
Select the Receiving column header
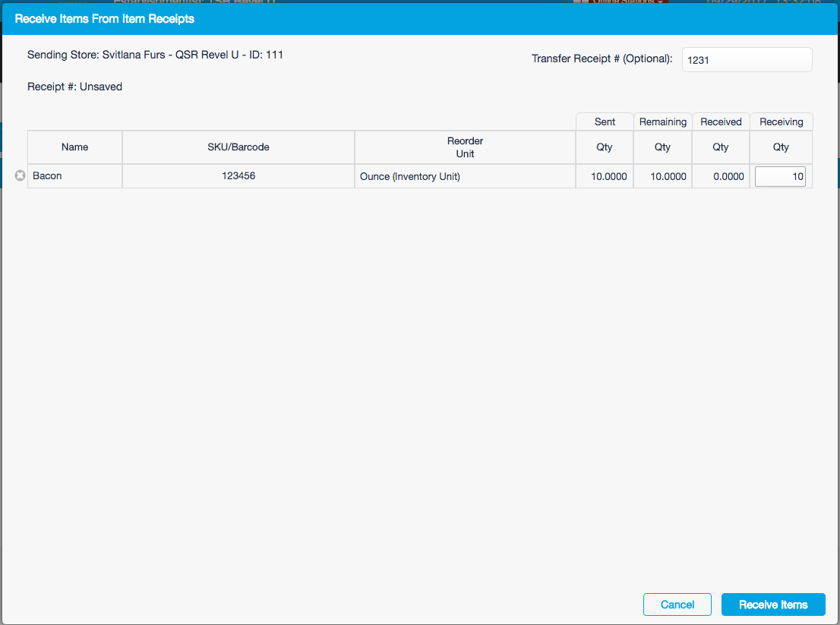coord(781,122)
